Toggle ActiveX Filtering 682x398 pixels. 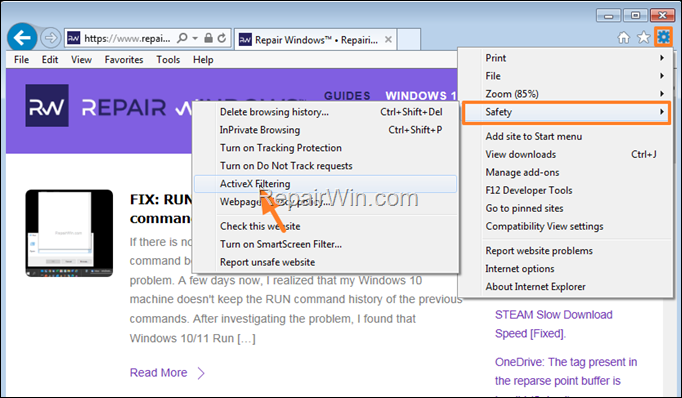point(325,184)
